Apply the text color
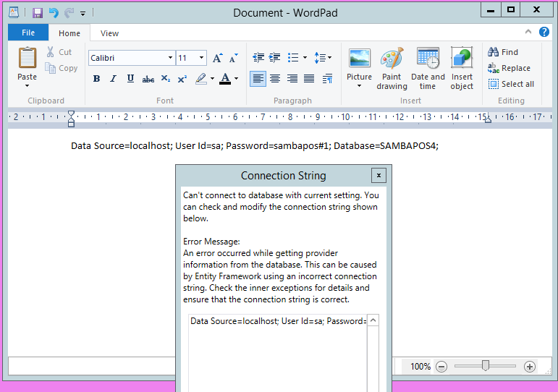558x392 pixels. click(x=225, y=79)
